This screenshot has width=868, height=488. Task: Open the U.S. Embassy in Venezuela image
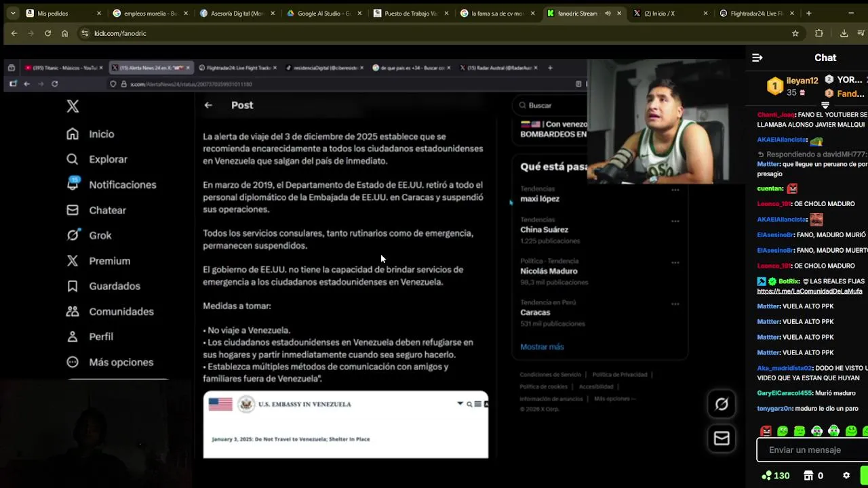pyautogui.click(x=345, y=425)
